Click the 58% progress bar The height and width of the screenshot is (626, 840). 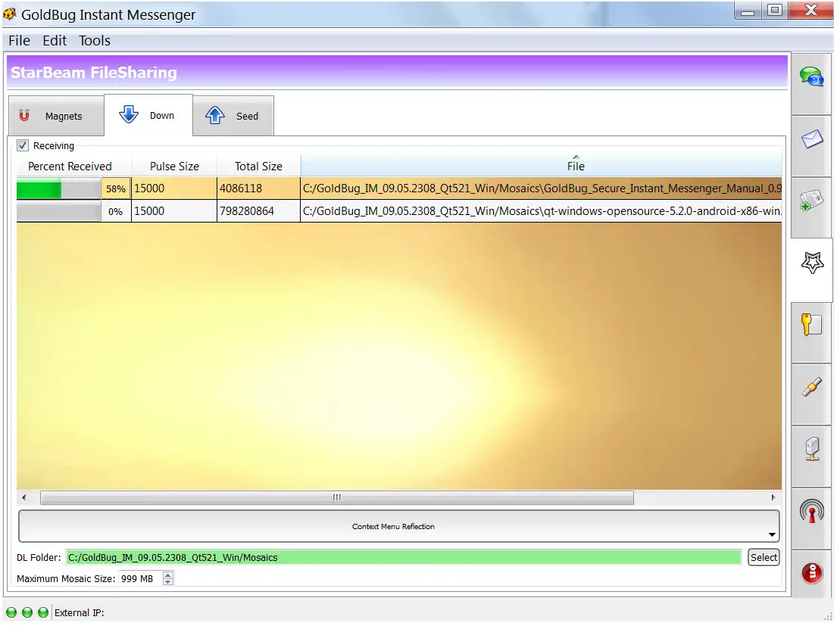pyautogui.click(x=58, y=189)
